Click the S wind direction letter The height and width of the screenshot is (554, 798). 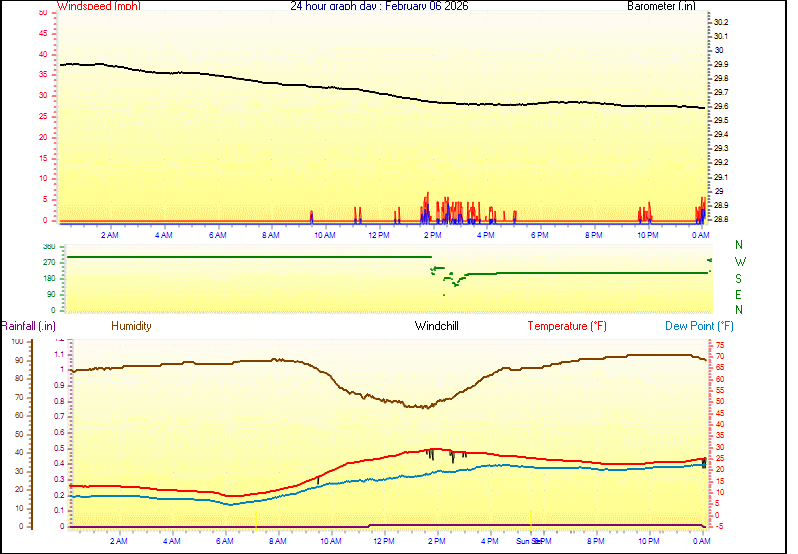pyautogui.click(x=739, y=278)
